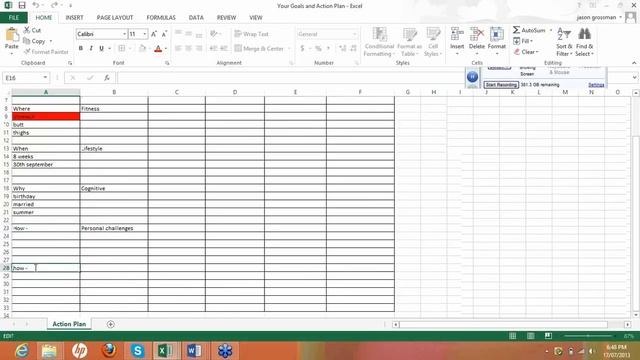This screenshot has width=640, height=360.
Task: Open Cell Styles gallery
Action: click(433, 42)
